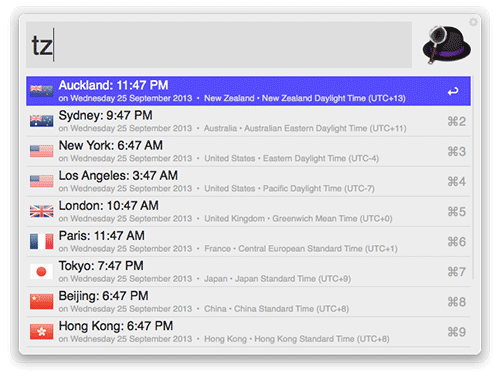Click 'Japan Standard Time (UTC+9)' subtitle

pyautogui.click(x=293, y=279)
